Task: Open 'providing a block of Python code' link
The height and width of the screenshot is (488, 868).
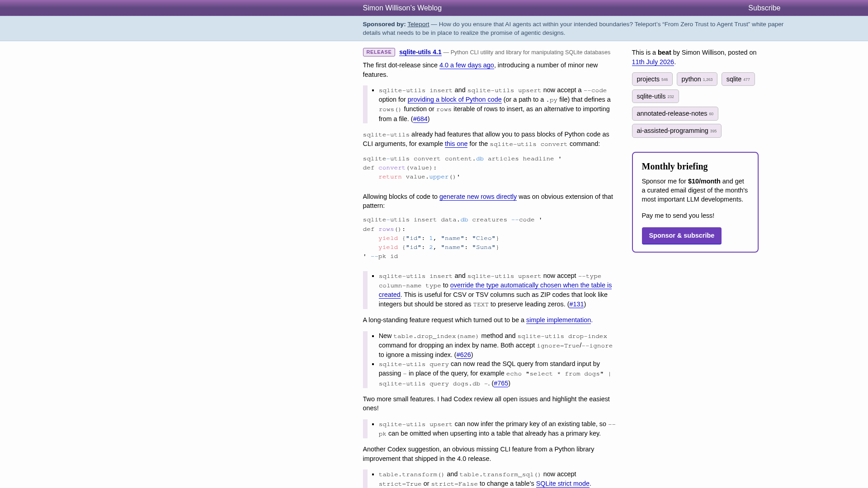Action: pos(454,99)
